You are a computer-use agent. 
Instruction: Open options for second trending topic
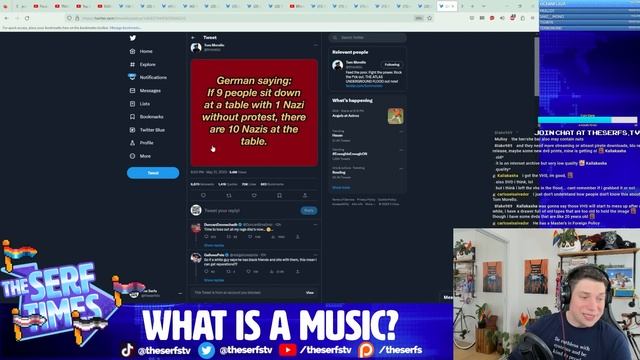(x=401, y=131)
